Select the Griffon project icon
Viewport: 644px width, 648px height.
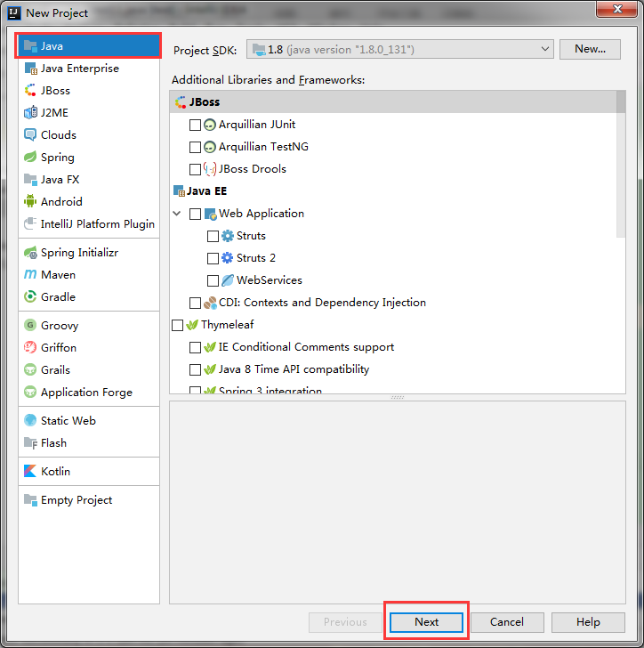[30, 347]
